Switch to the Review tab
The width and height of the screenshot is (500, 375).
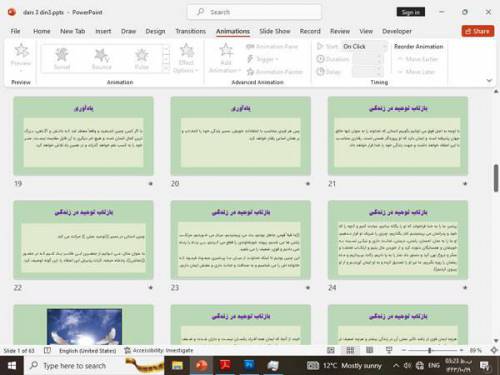point(340,31)
